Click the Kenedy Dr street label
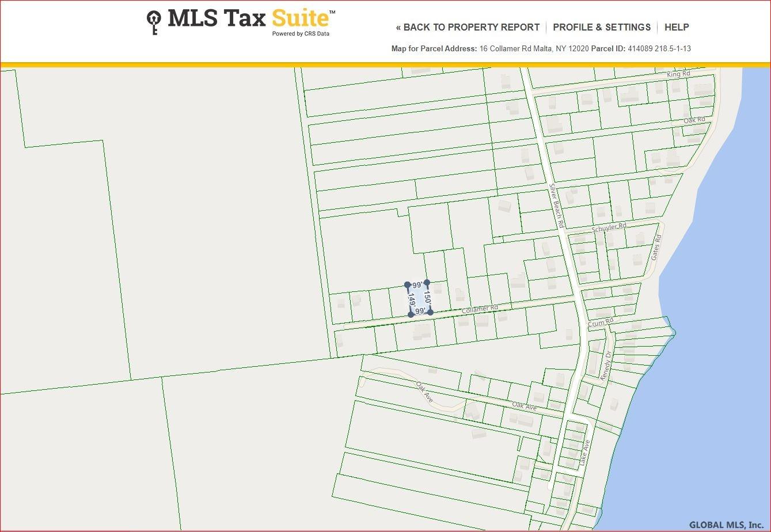 coord(606,366)
